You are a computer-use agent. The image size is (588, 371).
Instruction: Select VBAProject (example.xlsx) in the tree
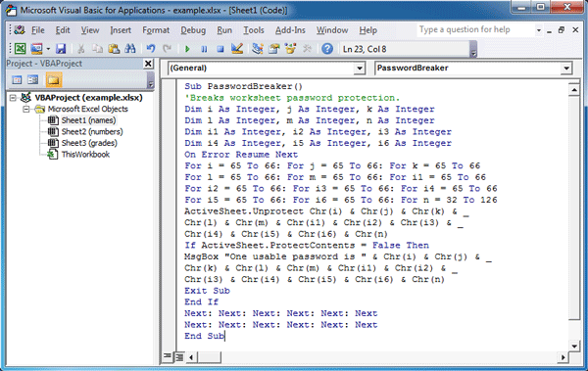click(88, 98)
